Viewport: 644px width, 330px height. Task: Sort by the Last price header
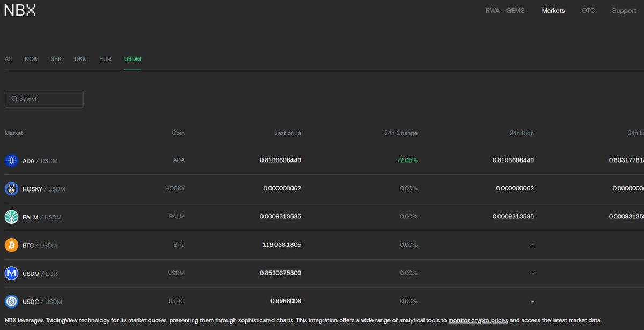point(288,133)
